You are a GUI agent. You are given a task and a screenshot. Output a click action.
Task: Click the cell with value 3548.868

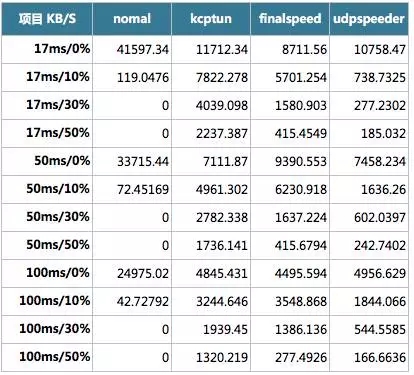click(290, 301)
